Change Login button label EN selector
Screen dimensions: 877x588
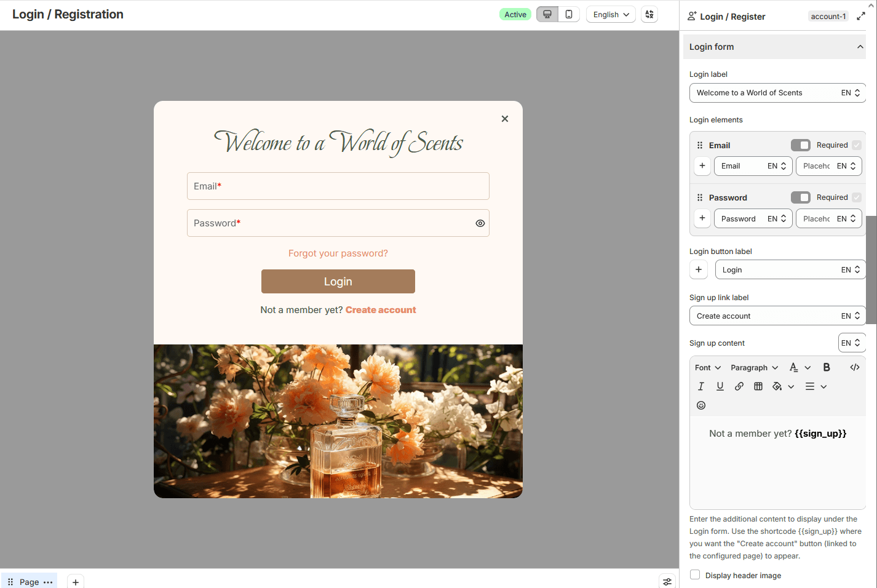[x=851, y=269]
